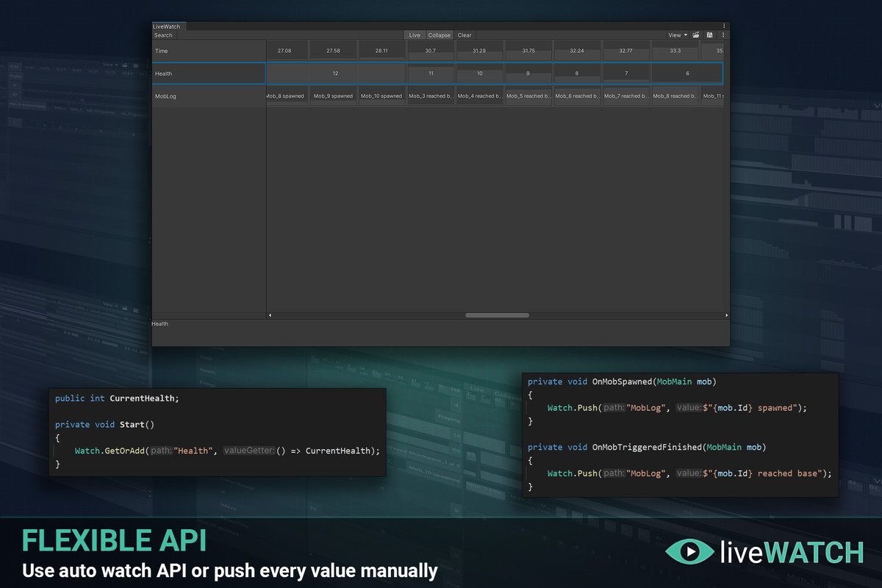Click the Health cell showing 12
Viewport: 882px width, 588px height.
point(336,73)
